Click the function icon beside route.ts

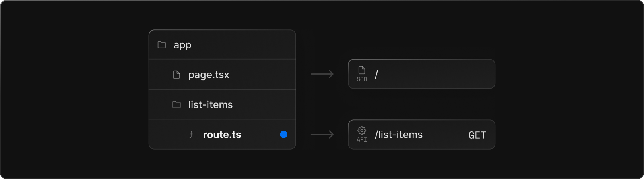point(191,134)
